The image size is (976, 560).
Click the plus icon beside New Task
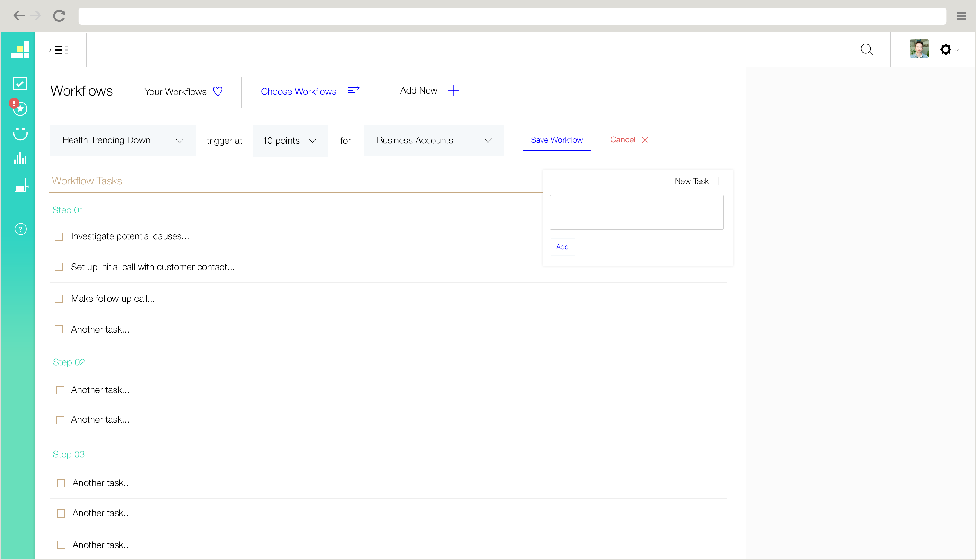coord(719,181)
